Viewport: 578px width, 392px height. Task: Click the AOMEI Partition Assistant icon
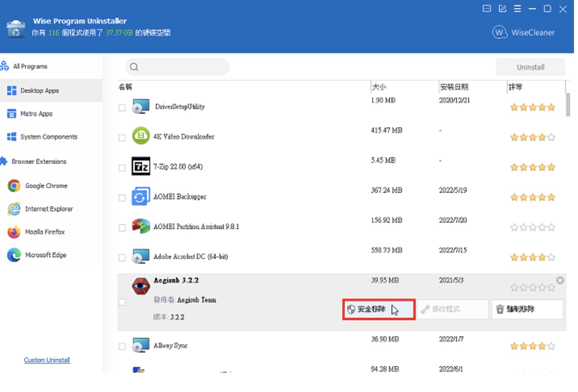(141, 226)
